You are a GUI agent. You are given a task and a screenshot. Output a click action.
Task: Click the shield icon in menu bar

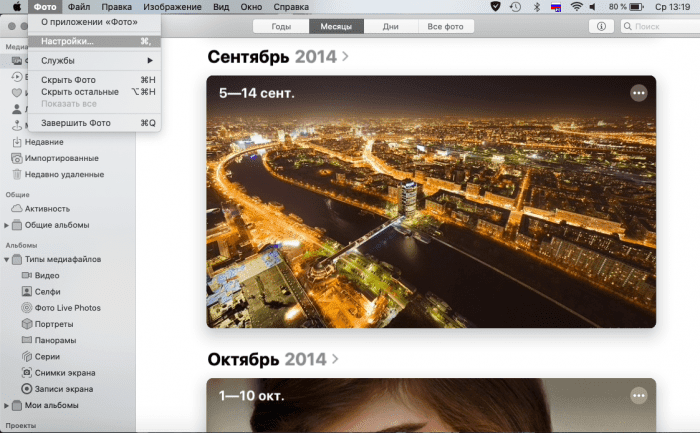pyautogui.click(x=495, y=7)
